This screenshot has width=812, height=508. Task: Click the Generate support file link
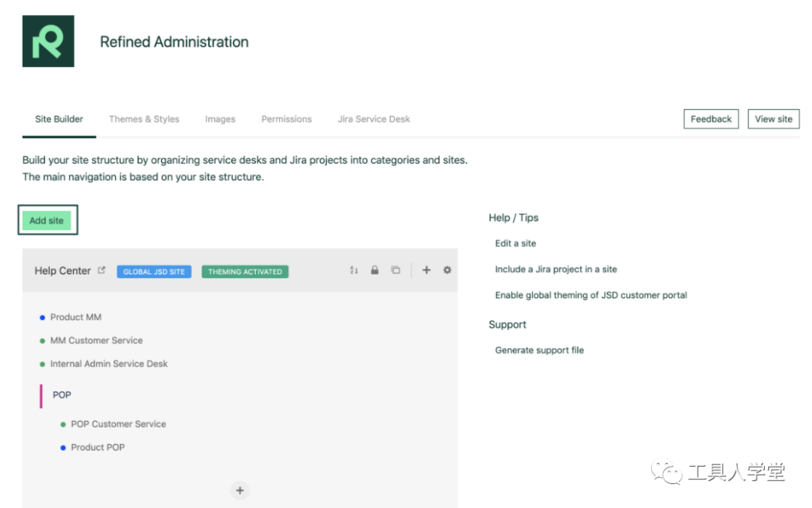pos(539,350)
